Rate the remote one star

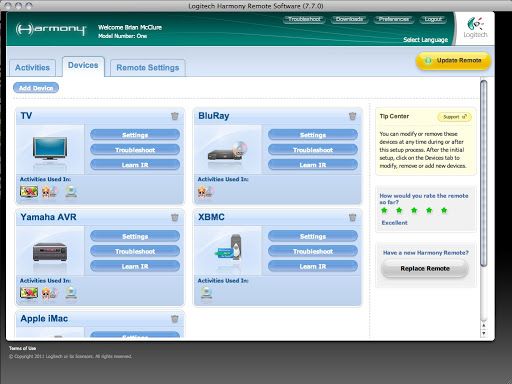click(x=384, y=210)
